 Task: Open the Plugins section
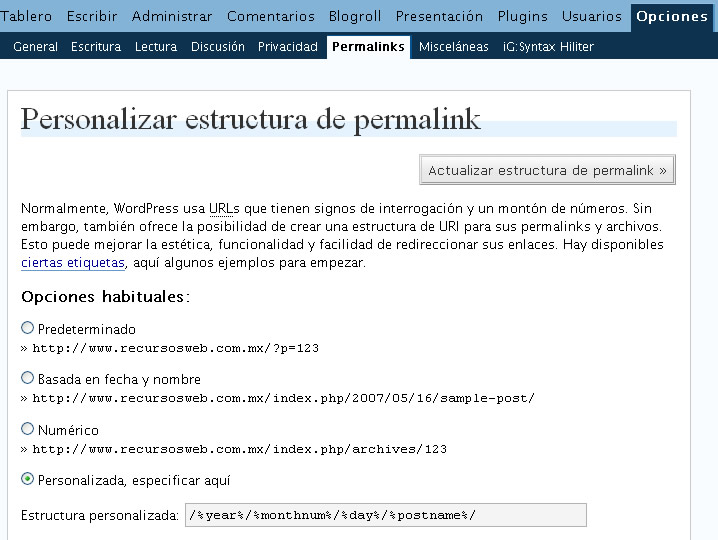[522, 16]
